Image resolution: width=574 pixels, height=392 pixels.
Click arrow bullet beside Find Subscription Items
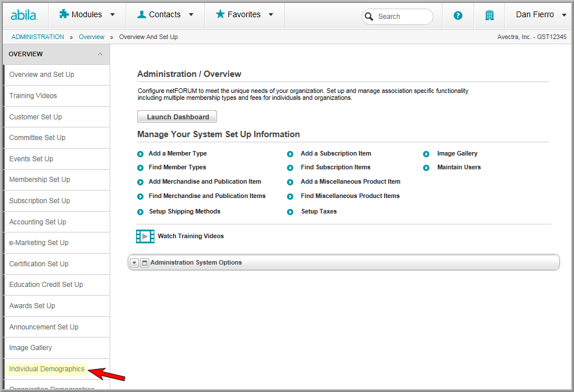pos(290,168)
